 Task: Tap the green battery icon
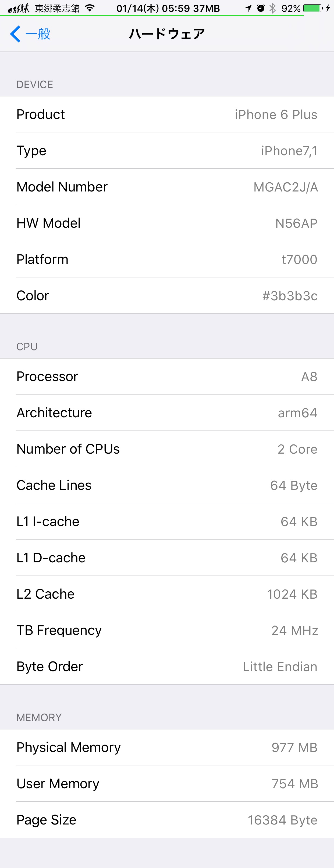point(313,8)
